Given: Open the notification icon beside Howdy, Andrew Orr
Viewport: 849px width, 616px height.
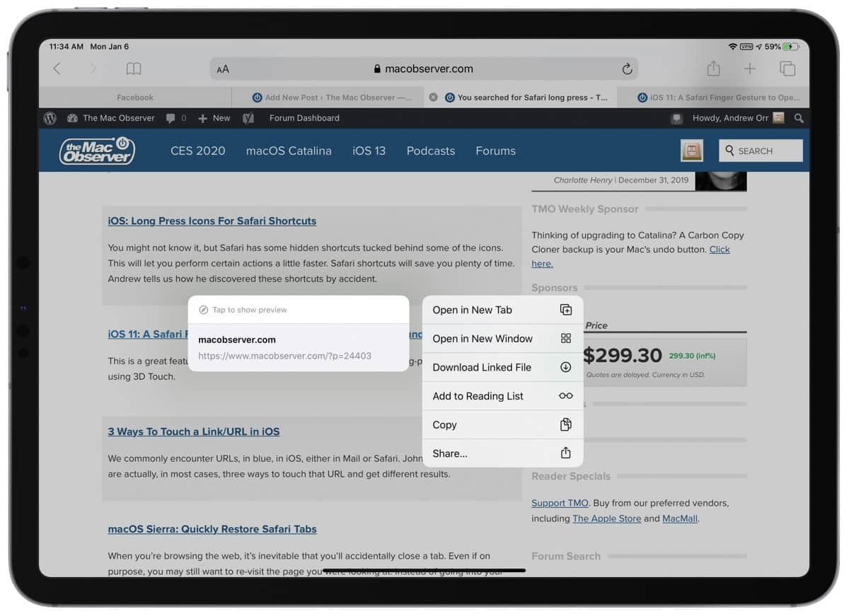Looking at the screenshot, I should pos(677,118).
